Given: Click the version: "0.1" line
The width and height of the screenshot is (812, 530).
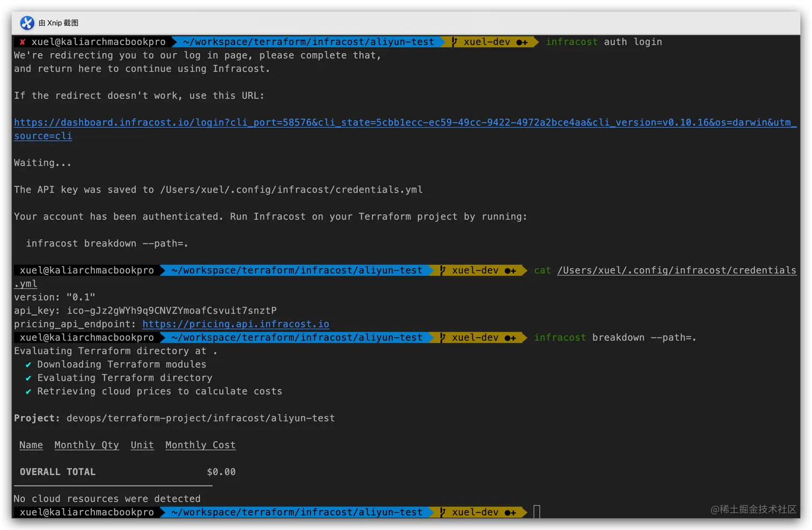Looking at the screenshot, I should 55,297.
